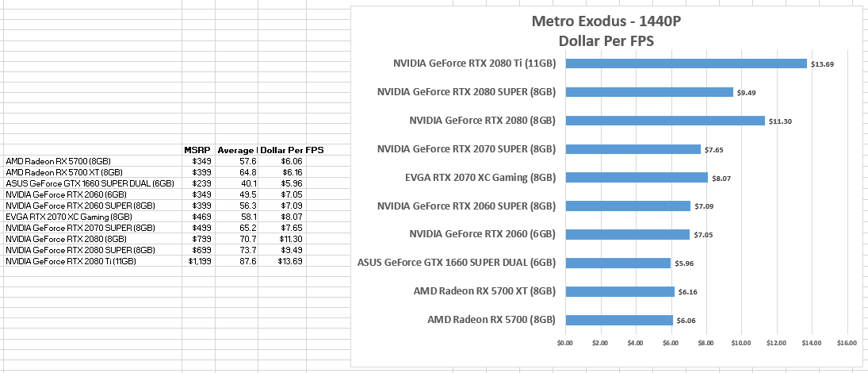Select chart axis label AMD Radeon RX 5700 XT
The width and height of the screenshot is (868, 373).
point(485,291)
